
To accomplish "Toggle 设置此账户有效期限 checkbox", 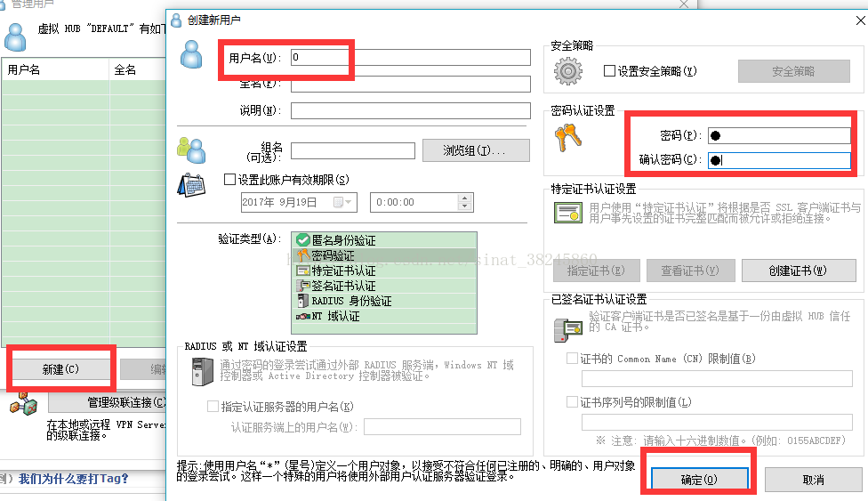I will pos(230,179).
